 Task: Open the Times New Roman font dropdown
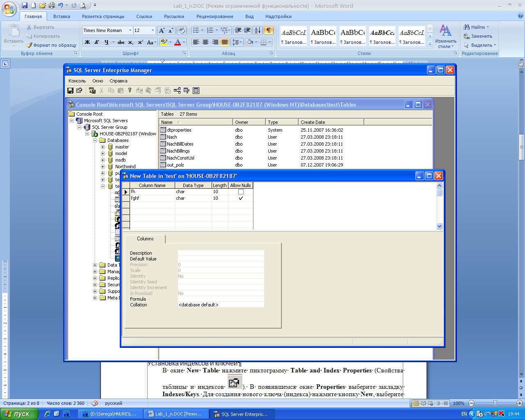[x=130, y=30]
